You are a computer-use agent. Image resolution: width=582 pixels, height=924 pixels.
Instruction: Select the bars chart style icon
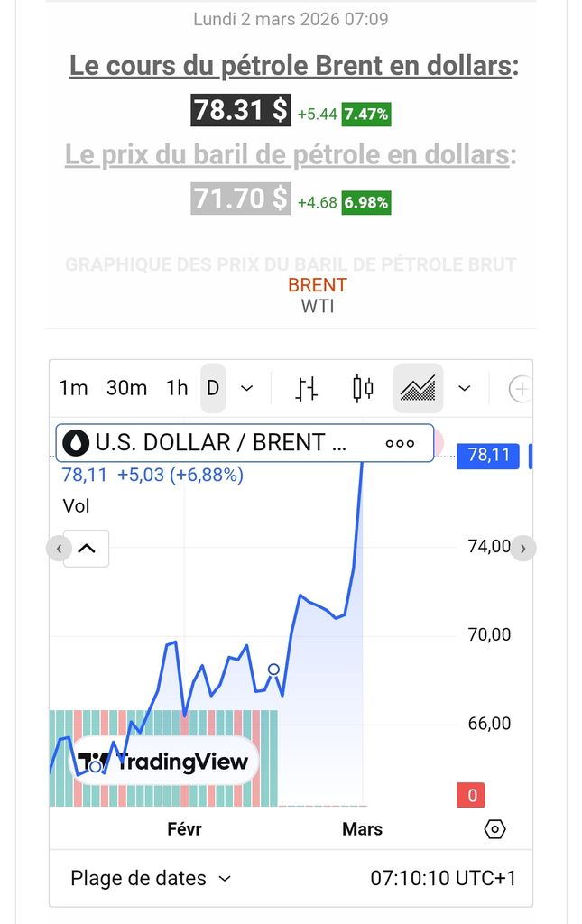[307, 389]
